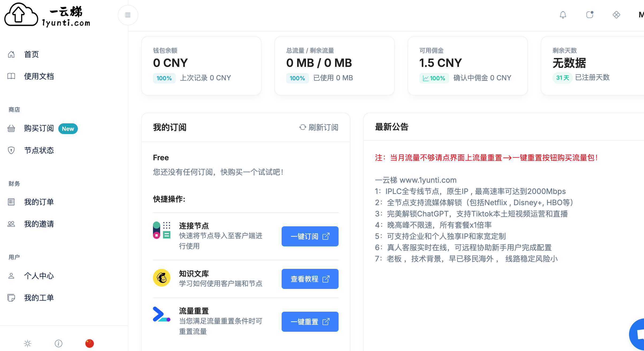Click the 1.5 CNY commission value
Image resolution: width=644 pixels, height=351 pixels.
440,63
